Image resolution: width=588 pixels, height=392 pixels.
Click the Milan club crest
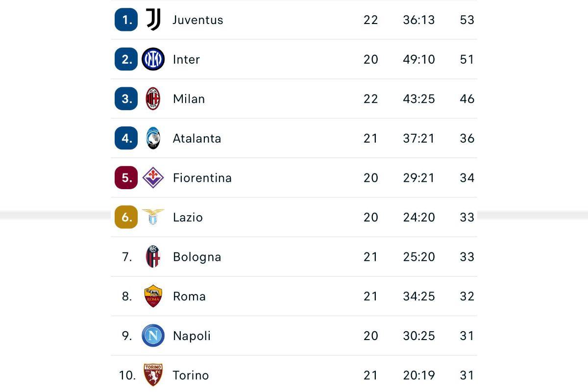click(x=153, y=98)
